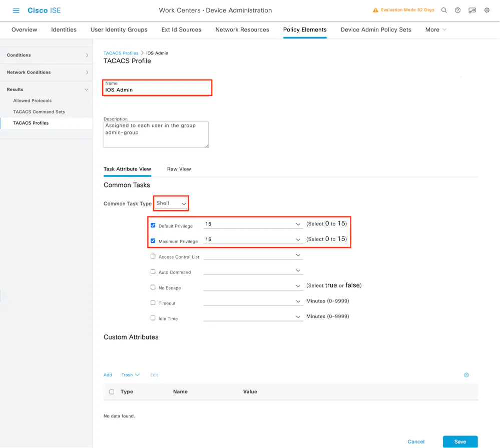This screenshot has height=448, width=500.
Task: Check the Idle Time option
Action: (153, 318)
